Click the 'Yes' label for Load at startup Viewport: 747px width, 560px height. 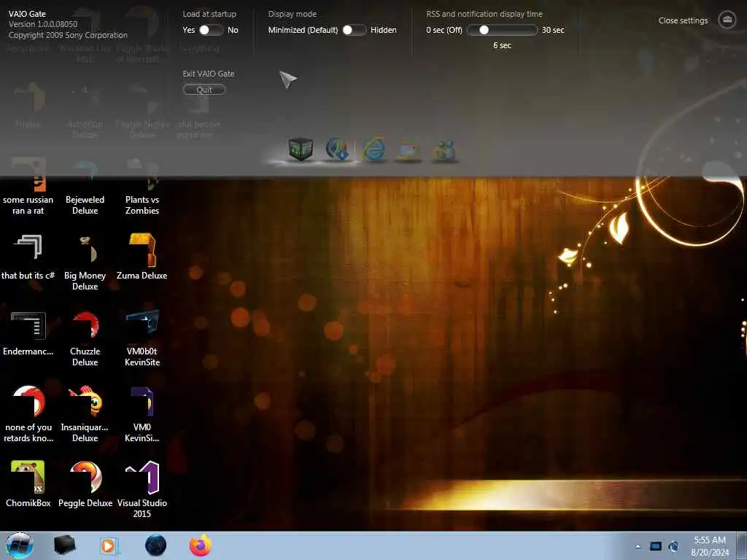tap(189, 30)
